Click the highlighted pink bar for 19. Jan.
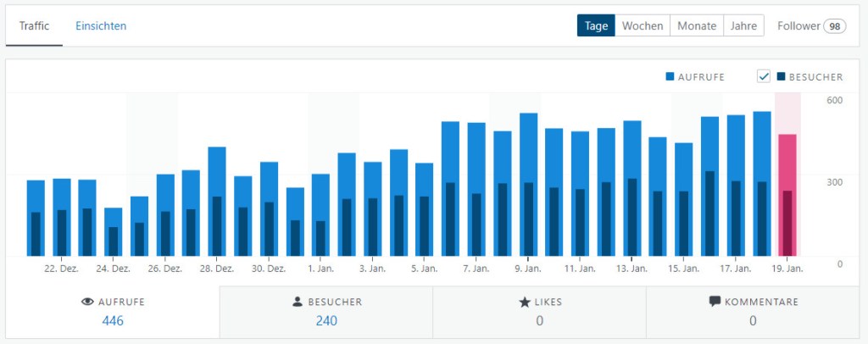 787,195
